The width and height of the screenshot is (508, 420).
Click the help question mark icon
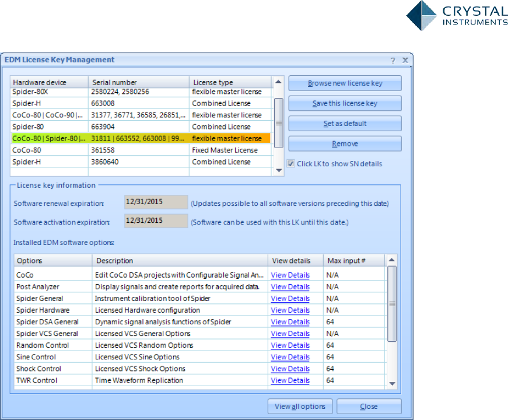[393, 60]
